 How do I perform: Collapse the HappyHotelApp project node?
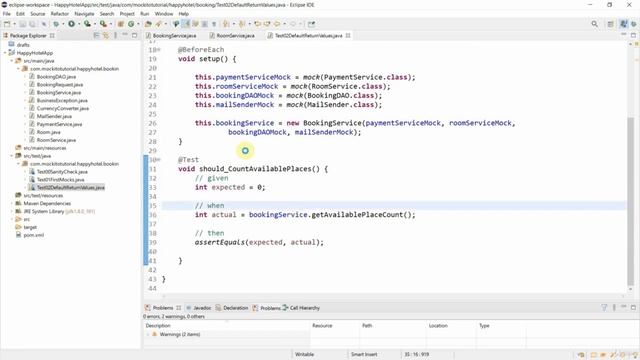(x=5, y=53)
